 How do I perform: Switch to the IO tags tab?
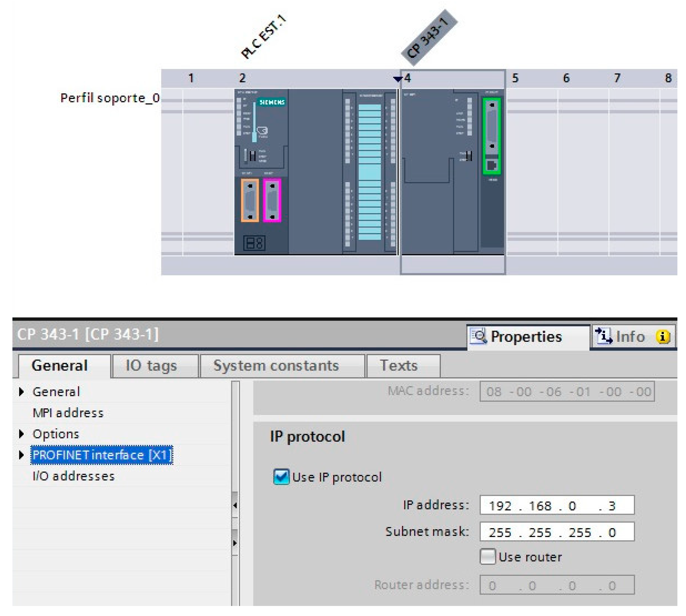pyautogui.click(x=151, y=365)
